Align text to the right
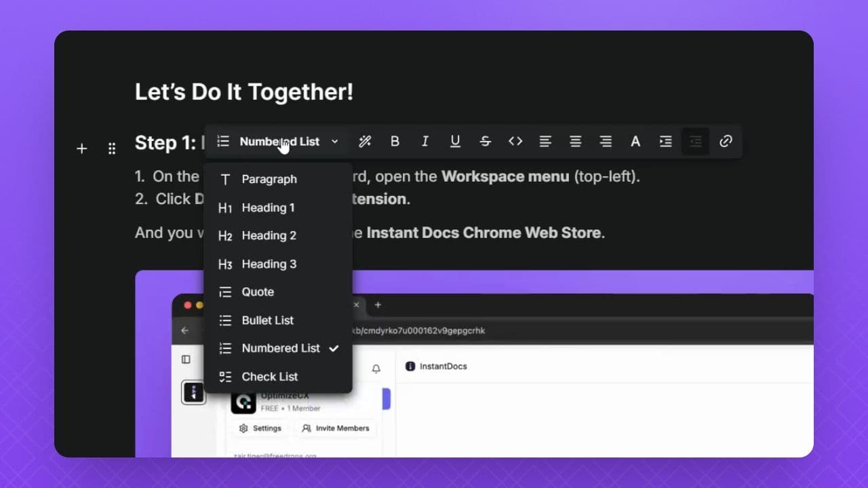Screen dimensions: 868x488 click(x=605, y=141)
